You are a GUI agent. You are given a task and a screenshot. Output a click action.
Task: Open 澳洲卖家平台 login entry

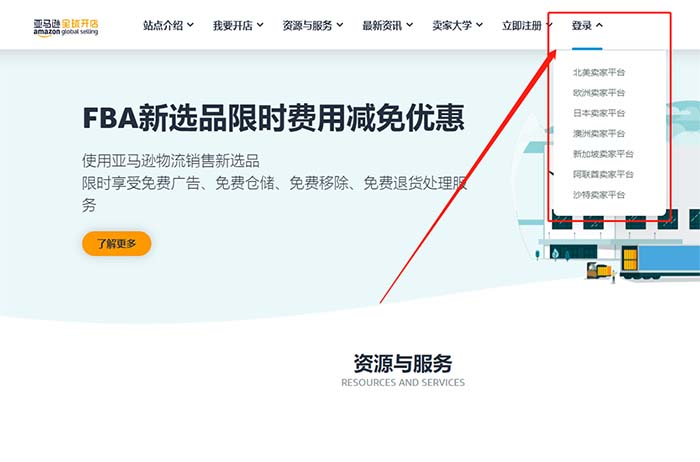point(599,133)
